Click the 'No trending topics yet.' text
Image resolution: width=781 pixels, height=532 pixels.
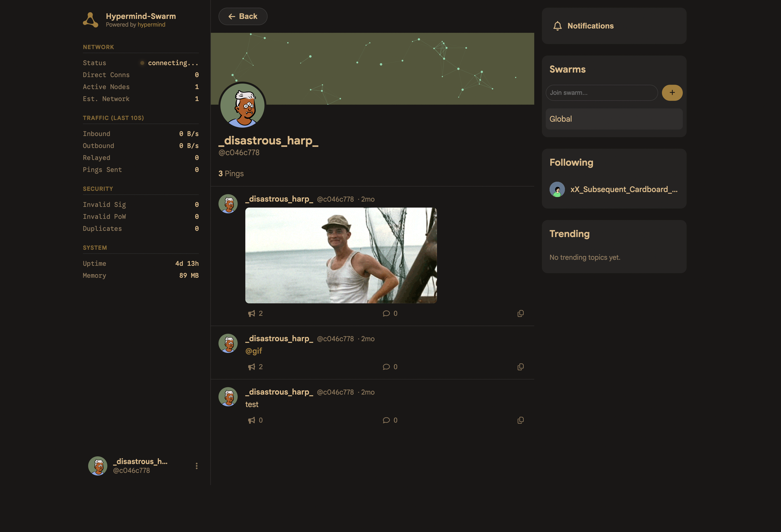click(585, 257)
